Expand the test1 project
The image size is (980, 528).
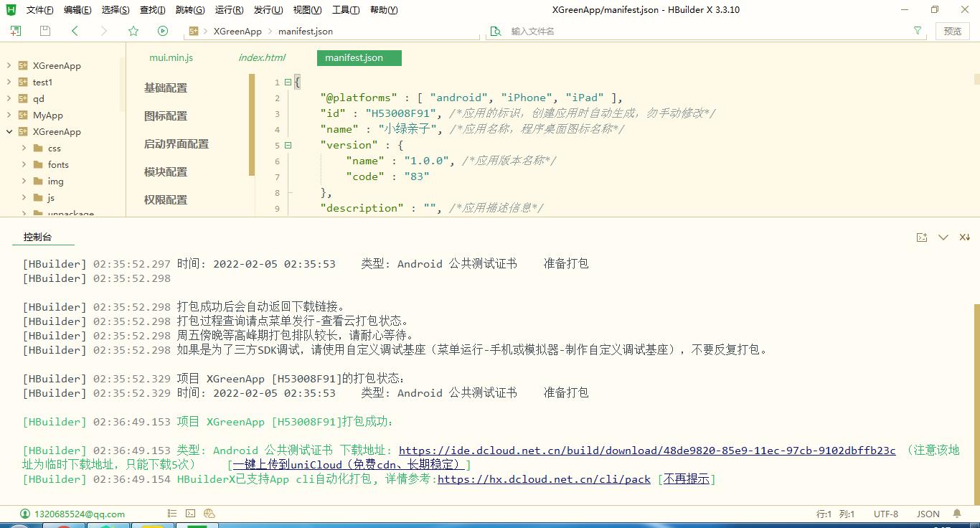click(9, 82)
